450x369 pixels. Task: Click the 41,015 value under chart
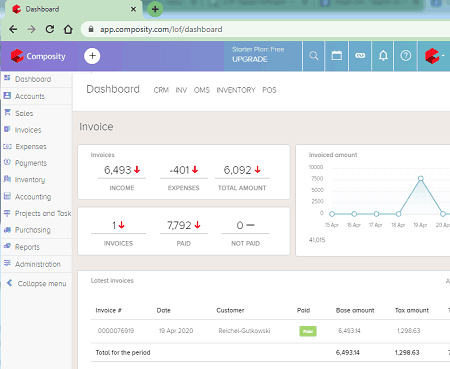coord(317,240)
